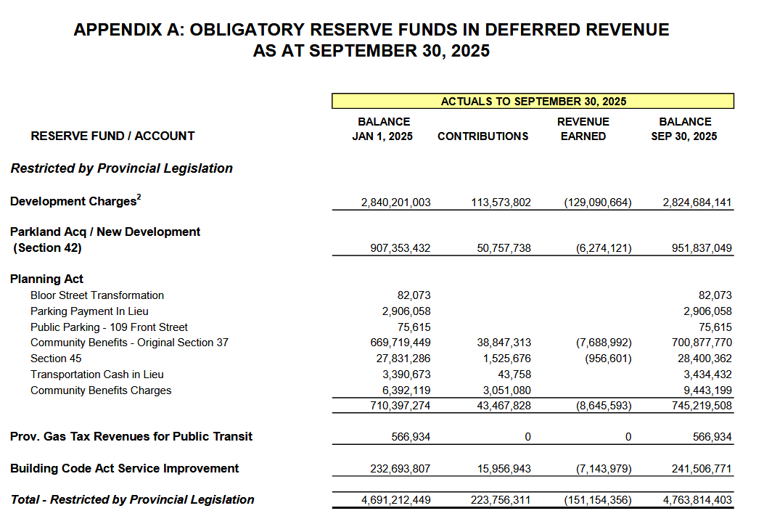Click the Development Charges row label
The height and width of the screenshot is (532, 772).
(73, 202)
